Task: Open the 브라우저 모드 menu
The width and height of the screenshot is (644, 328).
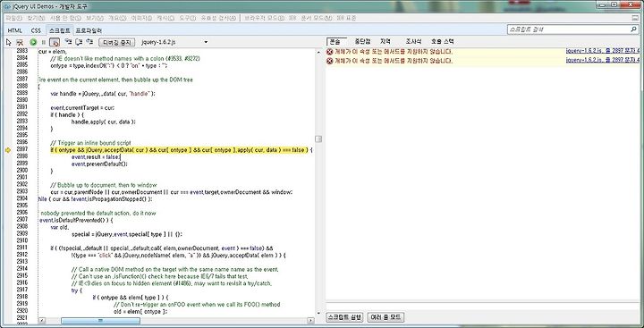Action: coord(264,18)
